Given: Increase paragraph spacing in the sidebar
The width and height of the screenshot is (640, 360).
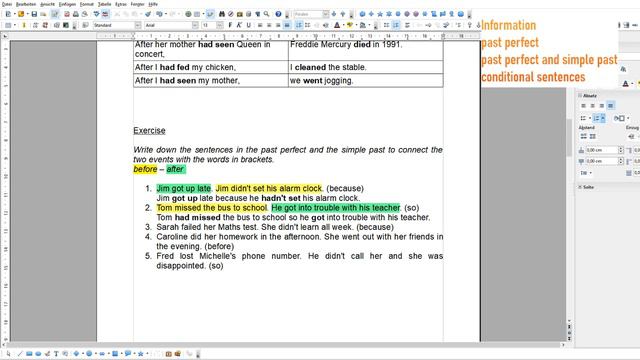Looking at the screenshot, I should click(583, 136).
